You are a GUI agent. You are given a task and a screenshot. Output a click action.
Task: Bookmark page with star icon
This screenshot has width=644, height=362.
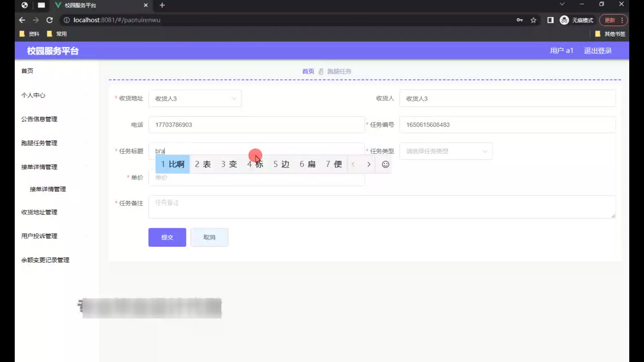pos(533,20)
